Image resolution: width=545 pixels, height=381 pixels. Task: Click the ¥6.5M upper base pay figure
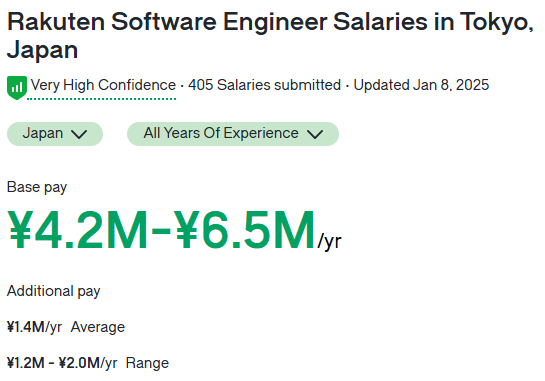(x=245, y=230)
